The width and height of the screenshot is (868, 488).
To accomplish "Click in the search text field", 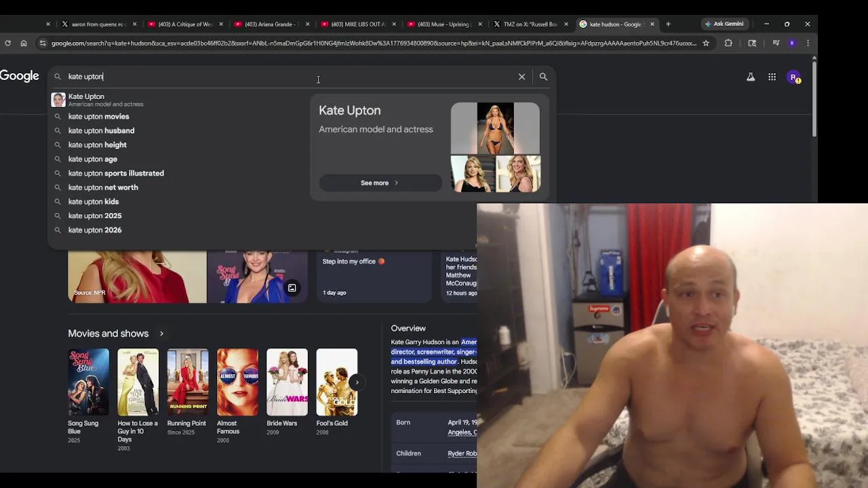I will [288, 77].
